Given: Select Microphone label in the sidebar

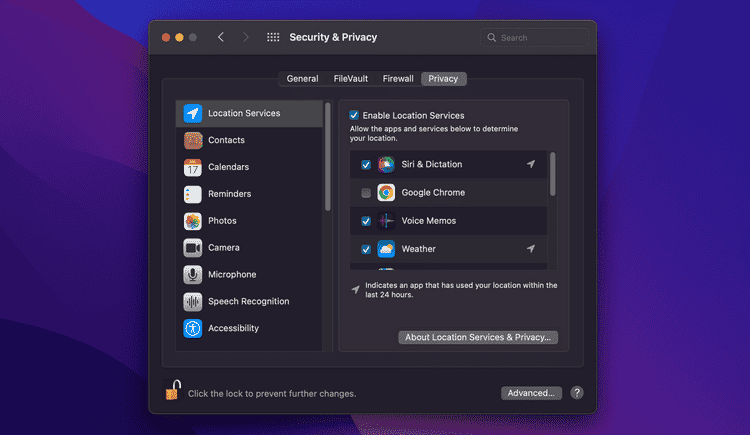Looking at the screenshot, I should pos(232,274).
